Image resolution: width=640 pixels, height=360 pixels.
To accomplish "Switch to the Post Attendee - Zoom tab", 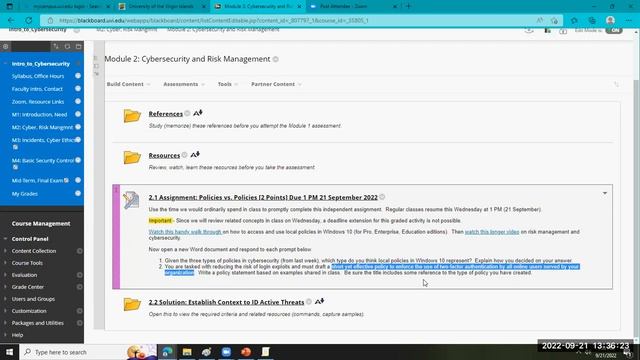I will [x=353, y=7].
